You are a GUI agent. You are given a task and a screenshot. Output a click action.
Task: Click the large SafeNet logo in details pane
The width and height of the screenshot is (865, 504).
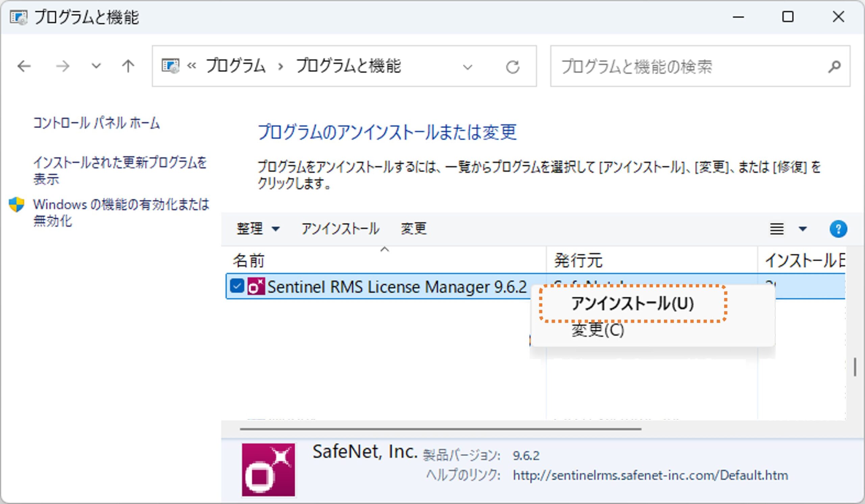click(x=268, y=470)
